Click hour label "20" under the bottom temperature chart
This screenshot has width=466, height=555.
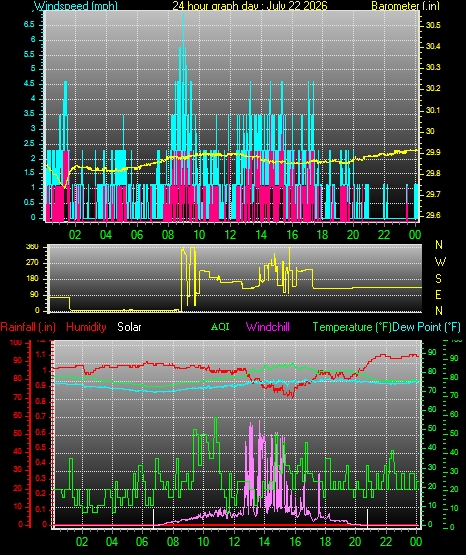[x=355, y=542]
